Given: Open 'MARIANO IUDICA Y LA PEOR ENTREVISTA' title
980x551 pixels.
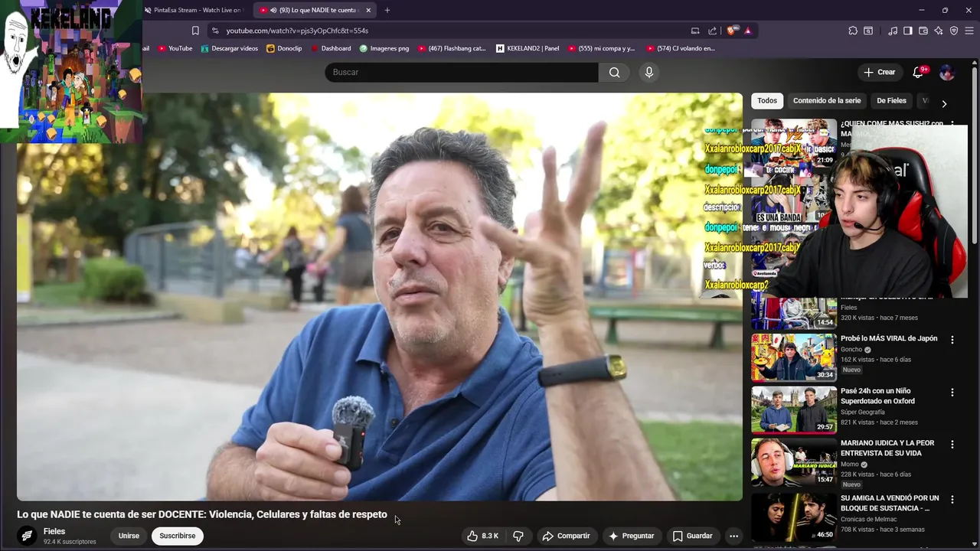Looking at the screenshot, I should coord(887,448).
